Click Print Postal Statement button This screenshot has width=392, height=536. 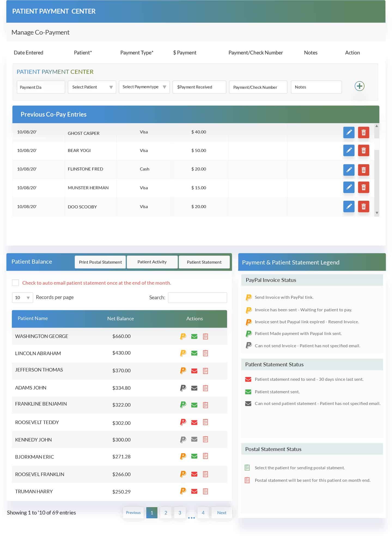pyautogui.click(x=100, y=262)
